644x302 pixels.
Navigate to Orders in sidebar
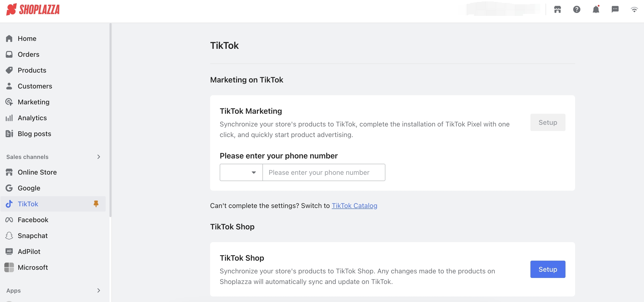tap(28, 54)
